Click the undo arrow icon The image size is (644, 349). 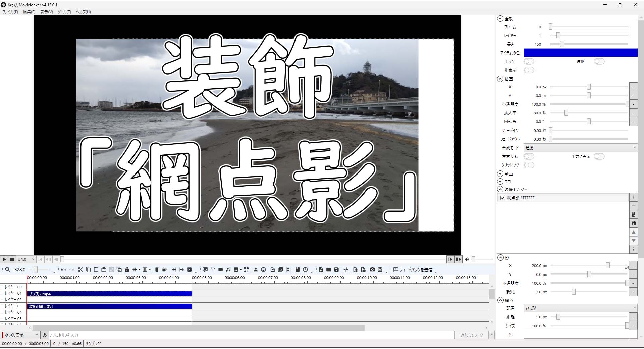pyautogui.click(x=63, y=269)
